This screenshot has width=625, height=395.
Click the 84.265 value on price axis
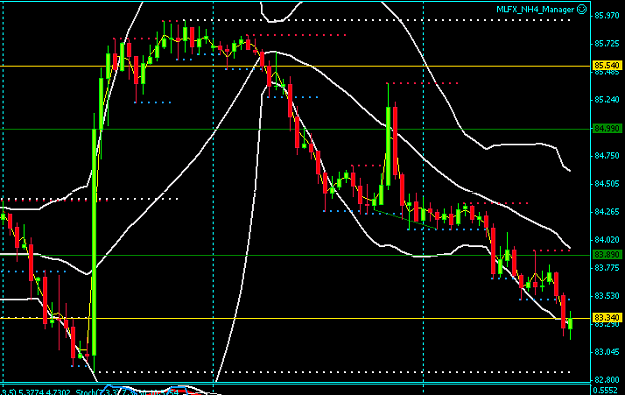tap(607, 212)
